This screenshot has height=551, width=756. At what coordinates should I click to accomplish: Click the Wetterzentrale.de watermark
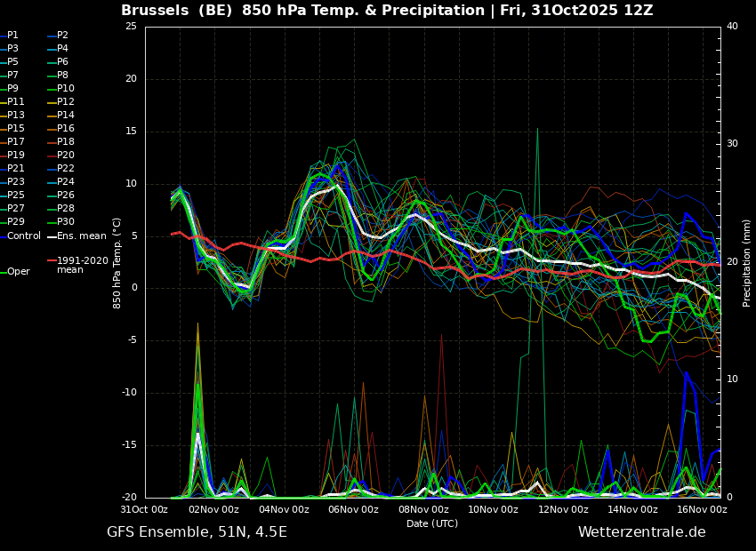point(642,531)
